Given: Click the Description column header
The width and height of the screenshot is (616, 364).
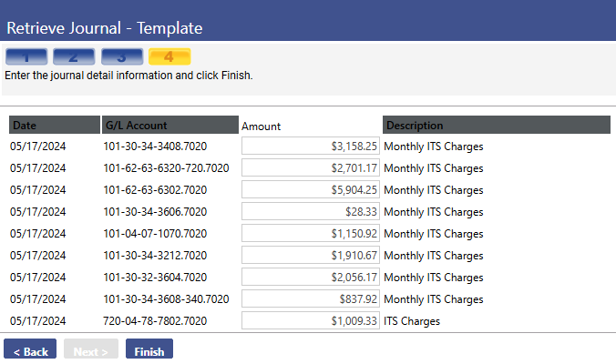Looking at the screenshot, I should pos(497,125).
